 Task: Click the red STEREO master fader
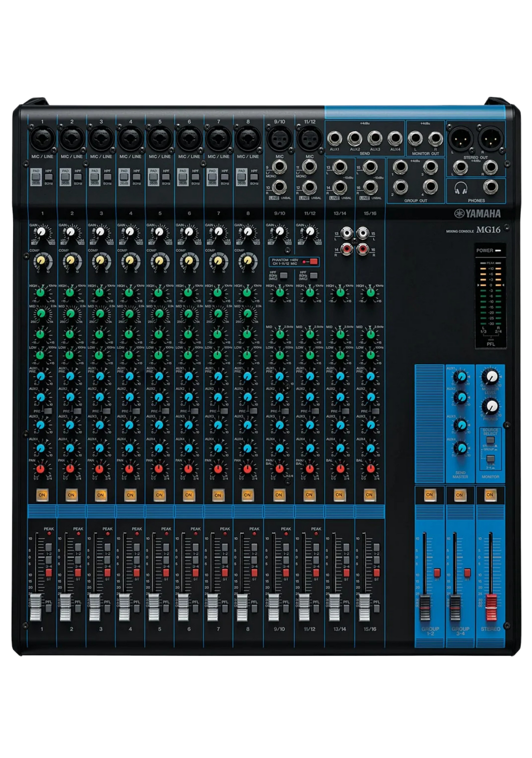click(x=491, y=607)
